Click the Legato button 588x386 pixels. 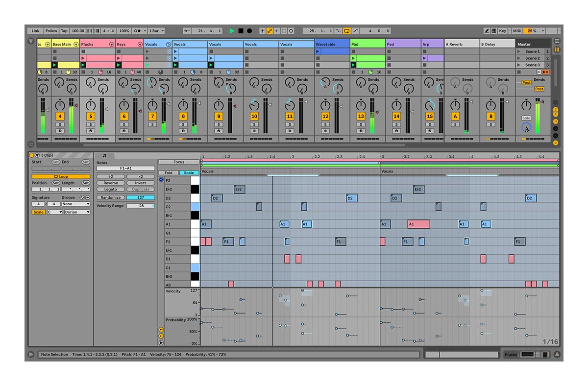click(111, 189)
